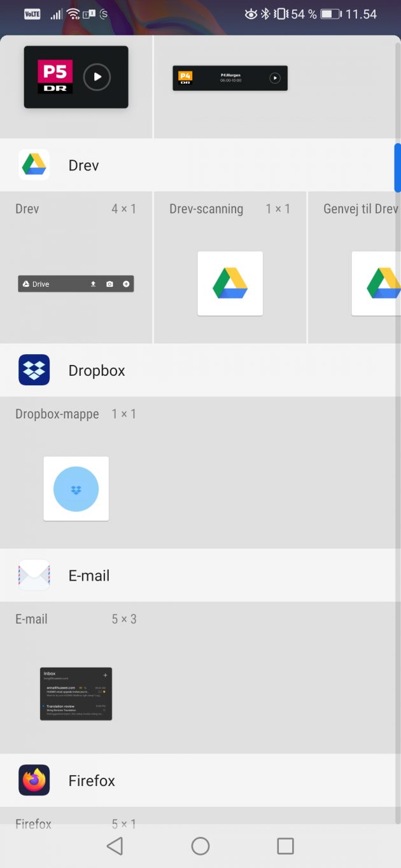Tap the E-mail section header label
This screenshot has height=868, width=401.
click(89, 575)
